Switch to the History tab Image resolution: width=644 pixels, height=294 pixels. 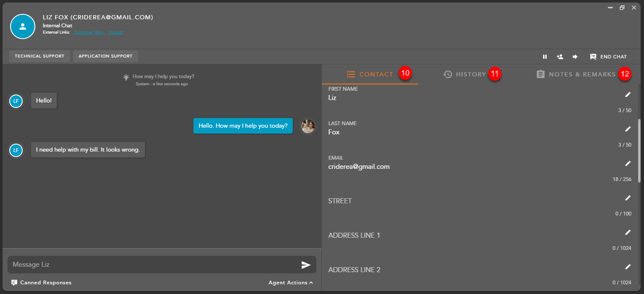point(465,74)
